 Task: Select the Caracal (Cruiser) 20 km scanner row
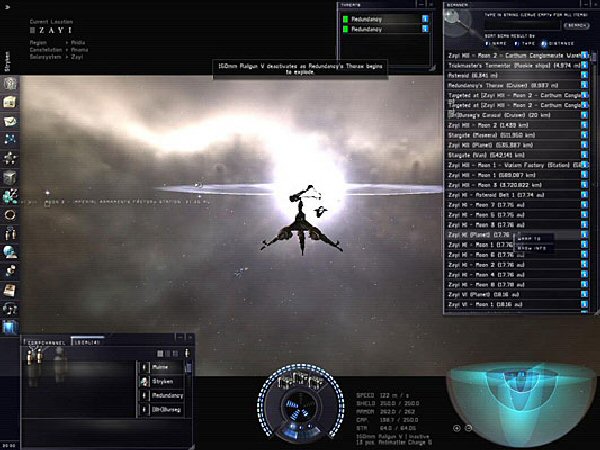click(513, 115)
